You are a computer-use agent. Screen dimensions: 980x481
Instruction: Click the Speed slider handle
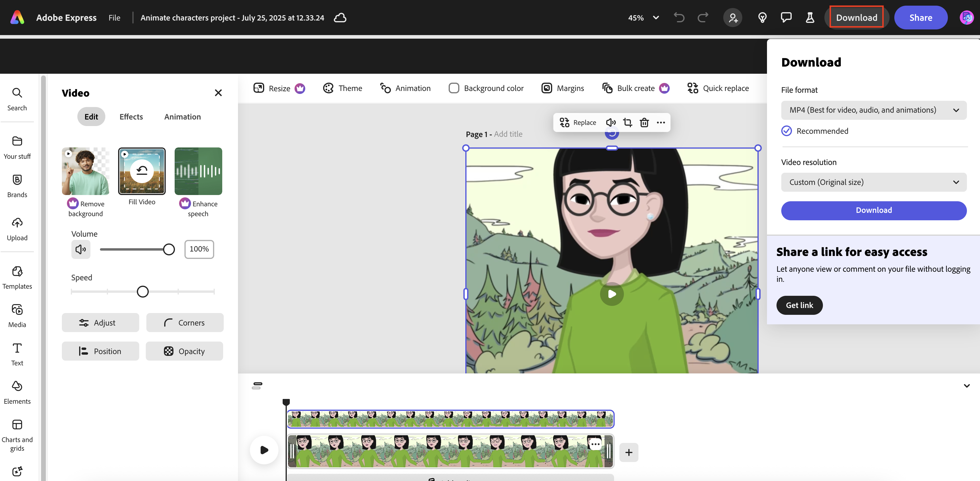[143, 292]
